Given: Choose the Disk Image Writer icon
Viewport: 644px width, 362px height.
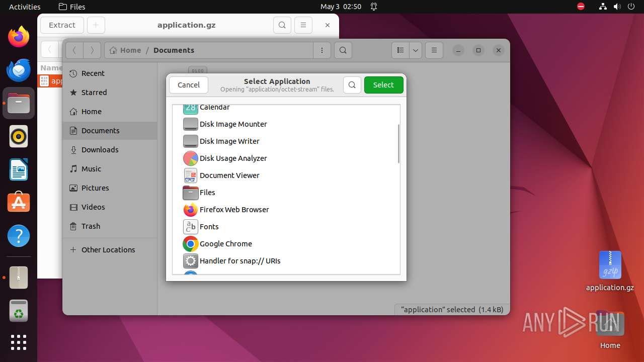Looking at the screenshot, I should [x=191, y=141].
